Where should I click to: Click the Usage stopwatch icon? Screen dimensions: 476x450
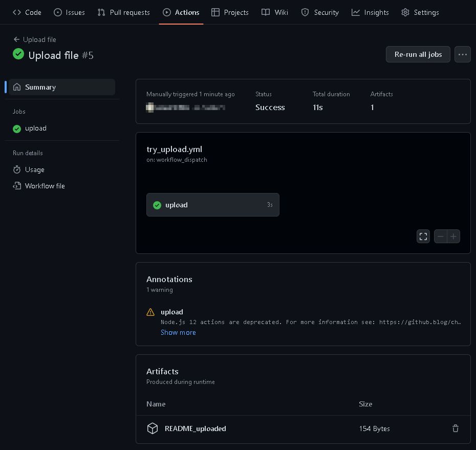coord(17,169)
